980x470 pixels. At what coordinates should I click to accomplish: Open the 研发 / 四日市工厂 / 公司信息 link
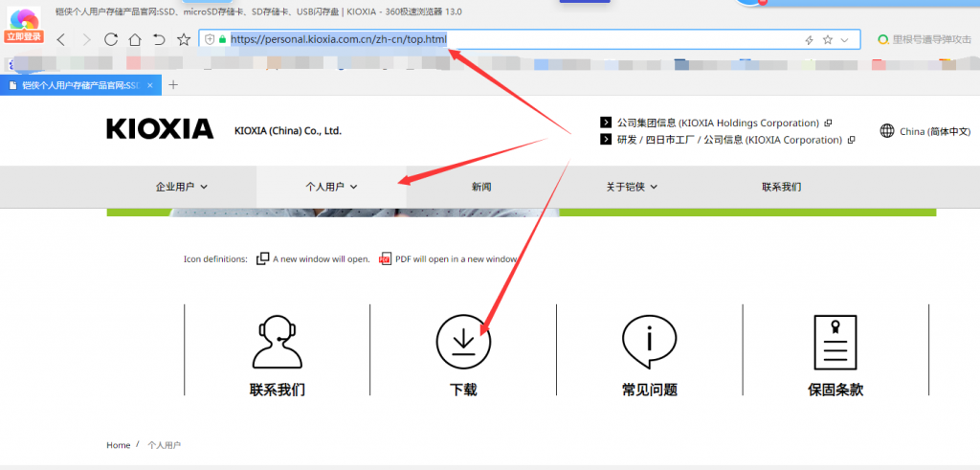(729, 140)
